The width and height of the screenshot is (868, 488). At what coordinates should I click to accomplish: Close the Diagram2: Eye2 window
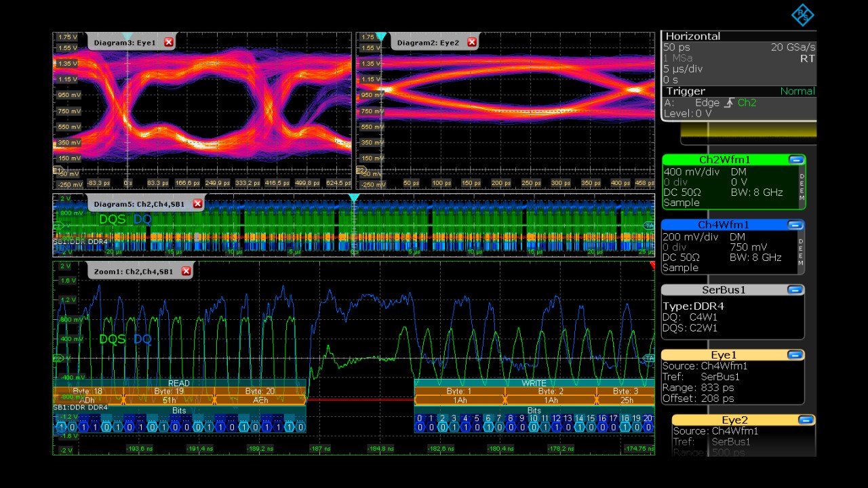point(472,43)
